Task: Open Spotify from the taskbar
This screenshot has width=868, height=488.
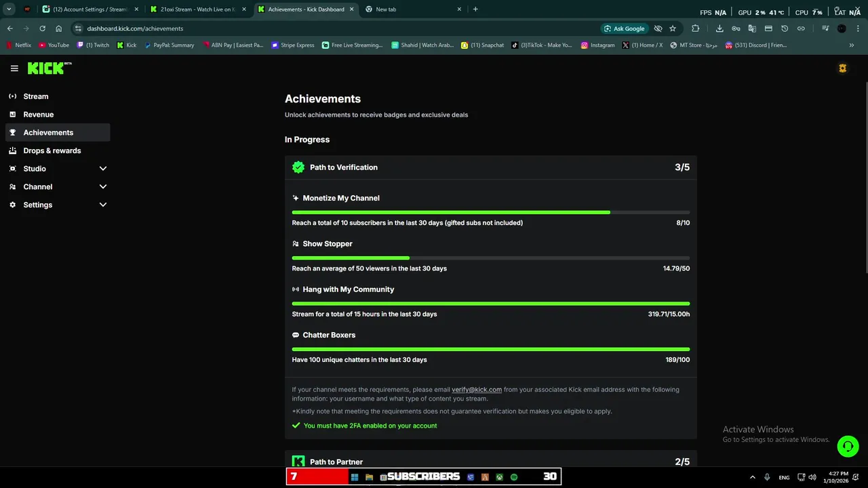Action: pyautogui.click(x=514, y=477)
